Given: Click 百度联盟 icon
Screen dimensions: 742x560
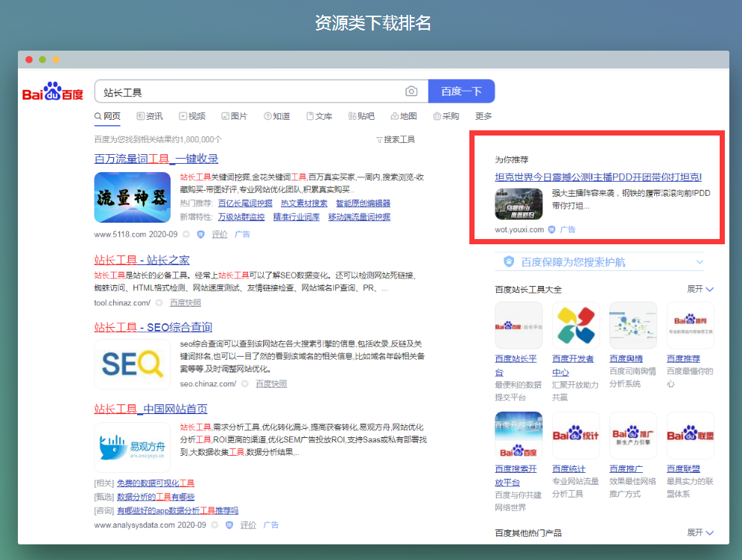Looking at the screenshot, I should [x=691, y=435].
